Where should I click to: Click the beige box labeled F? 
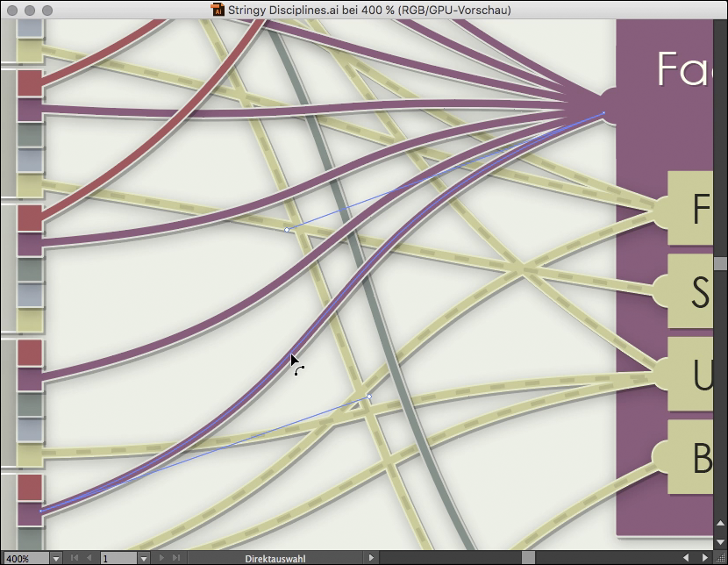(x=690, y=208)
